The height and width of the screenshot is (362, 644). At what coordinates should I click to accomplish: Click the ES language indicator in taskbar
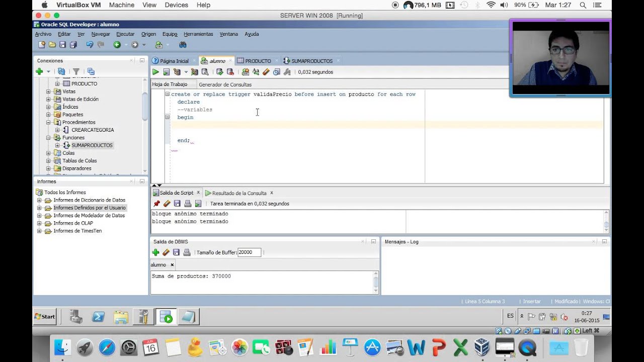tap(511, 316)
